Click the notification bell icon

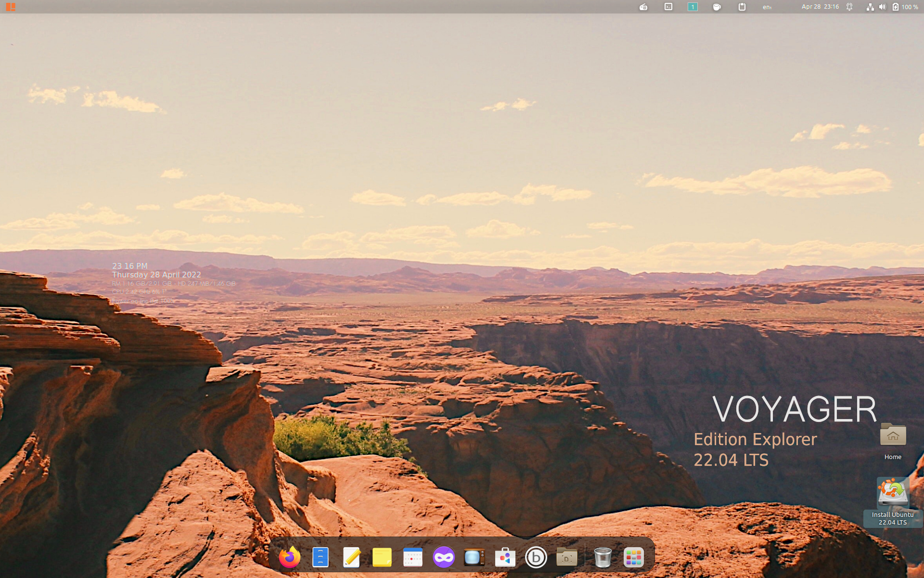point(849,7)
